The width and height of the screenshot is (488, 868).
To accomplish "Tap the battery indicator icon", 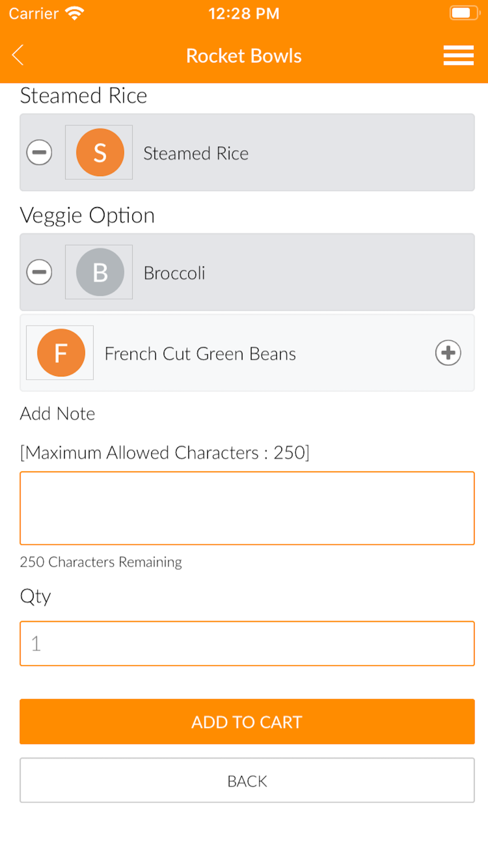I will tap(464, 13).
